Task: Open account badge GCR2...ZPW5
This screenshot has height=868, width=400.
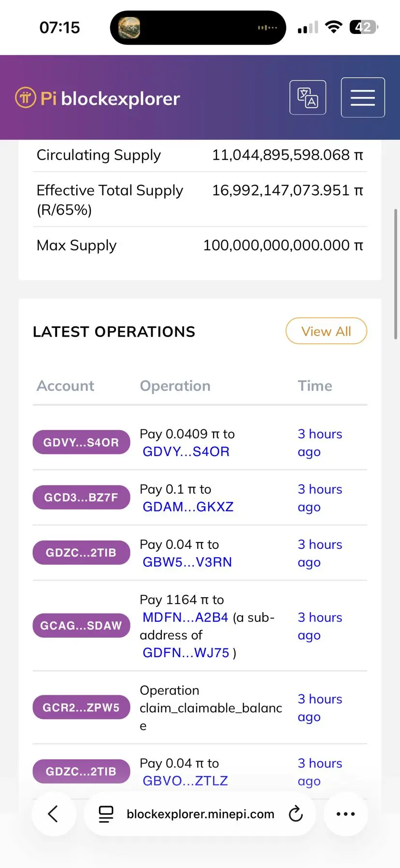Action: [x=81, y=707]
